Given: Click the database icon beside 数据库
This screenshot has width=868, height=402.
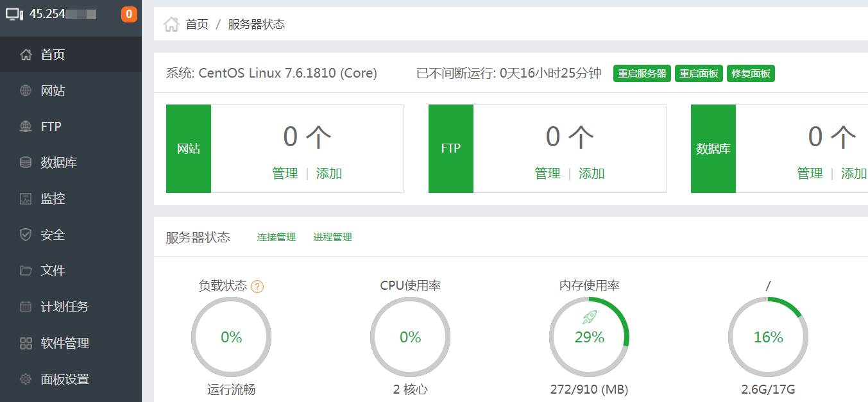Looking at the screenshot, I should pyautogui.click(x=26, y=163).
